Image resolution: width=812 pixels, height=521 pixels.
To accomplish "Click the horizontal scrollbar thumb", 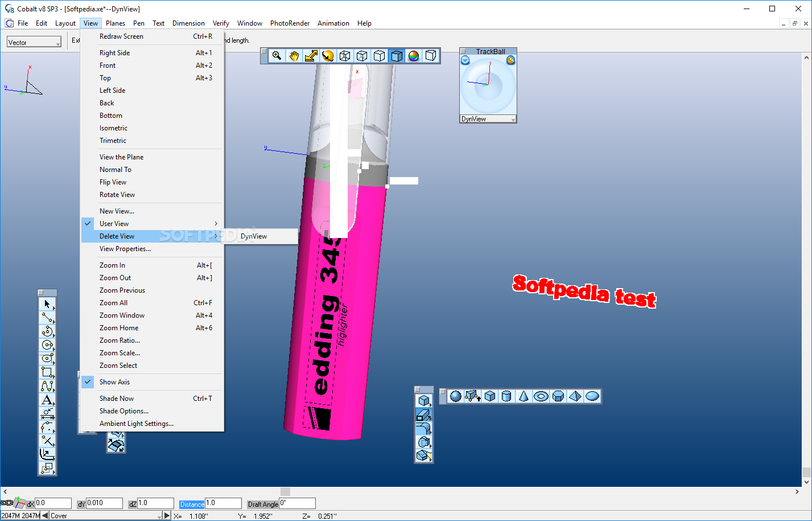I will tap(286, 491).
